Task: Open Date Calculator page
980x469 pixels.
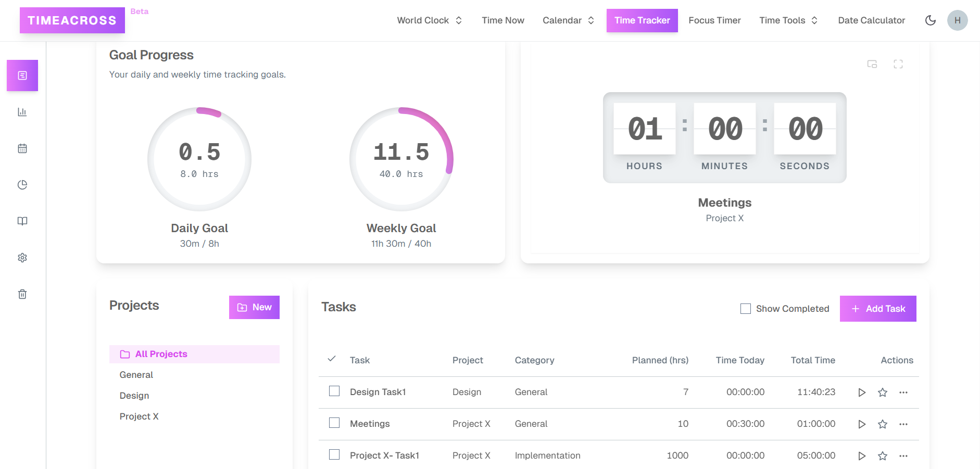Action: click(x=872, y=20)
